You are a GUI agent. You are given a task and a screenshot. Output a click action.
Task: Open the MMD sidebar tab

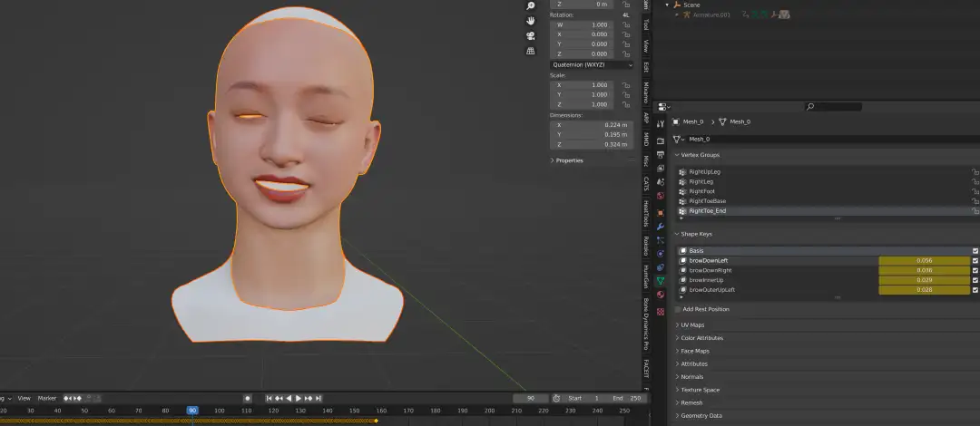coord(646,140)
